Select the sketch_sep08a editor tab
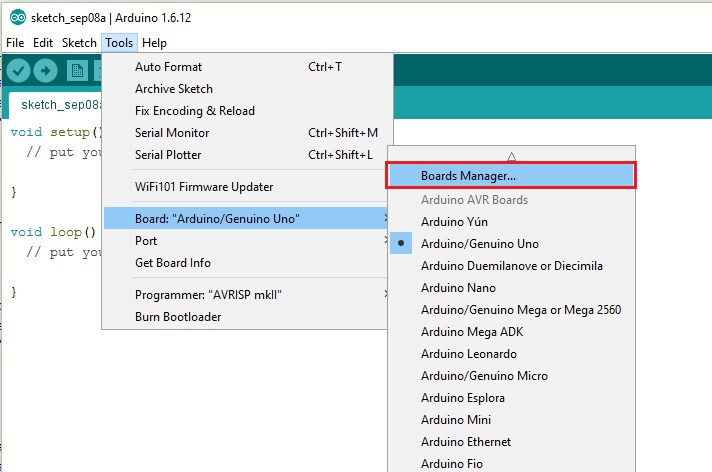 (55, 105)
